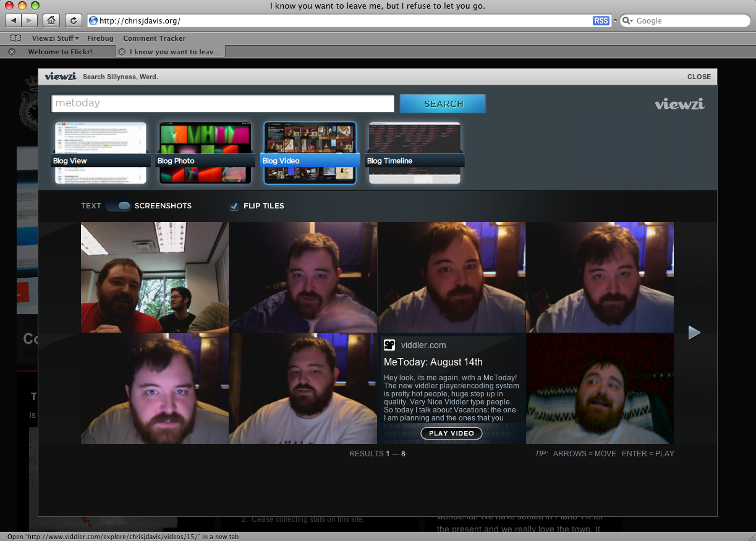
Task: Click the Viewzi logo in overlay header
Action: tap(60, 77)
